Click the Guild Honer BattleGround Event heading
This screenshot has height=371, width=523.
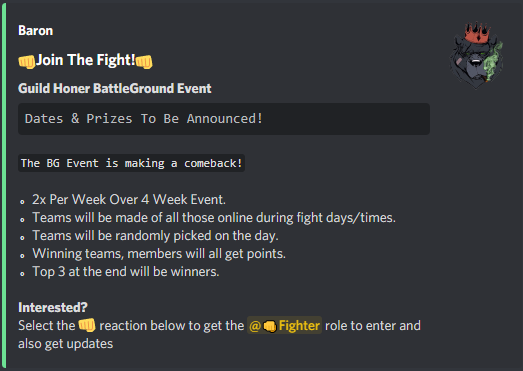115,88
